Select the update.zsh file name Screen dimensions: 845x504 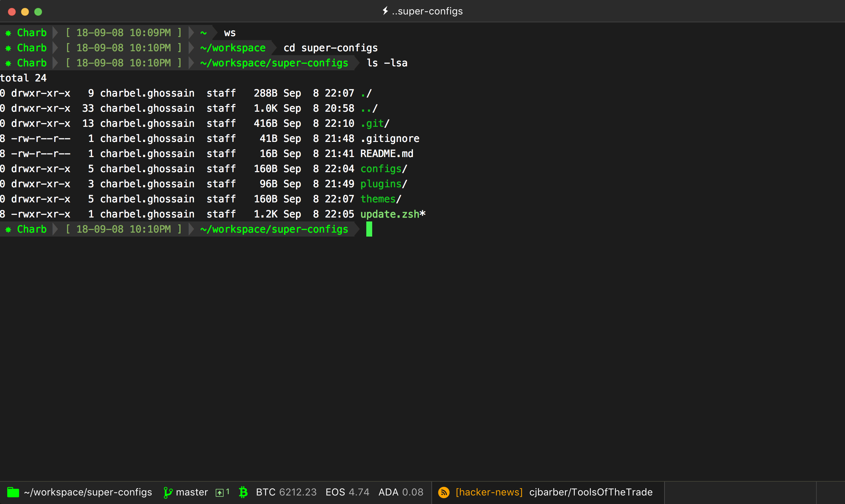click(390, 214)
